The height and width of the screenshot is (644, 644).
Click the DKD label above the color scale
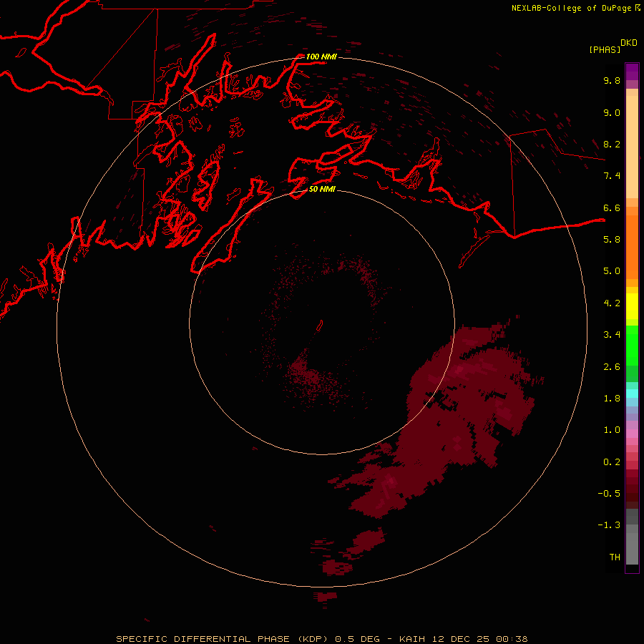(x=629, y=43)
